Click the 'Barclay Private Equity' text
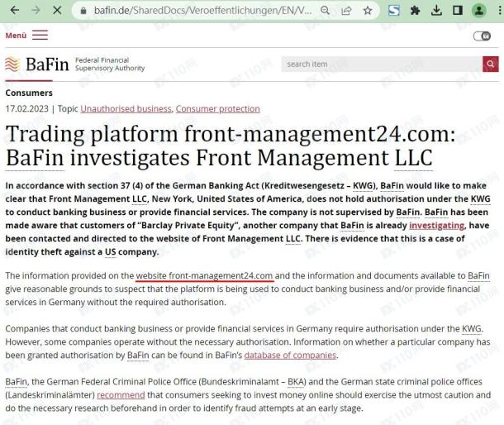The width and height of the screenshot is (504, 425). coord(188,226)
